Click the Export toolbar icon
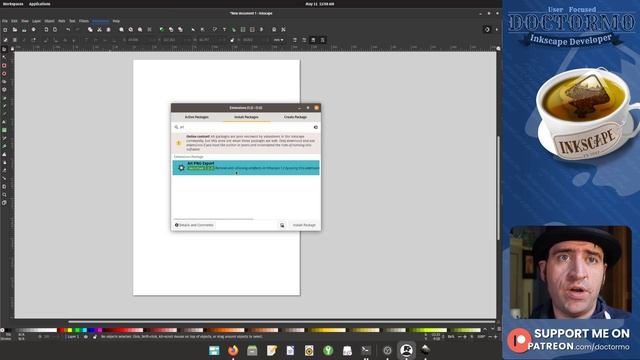 pos(55,30)
